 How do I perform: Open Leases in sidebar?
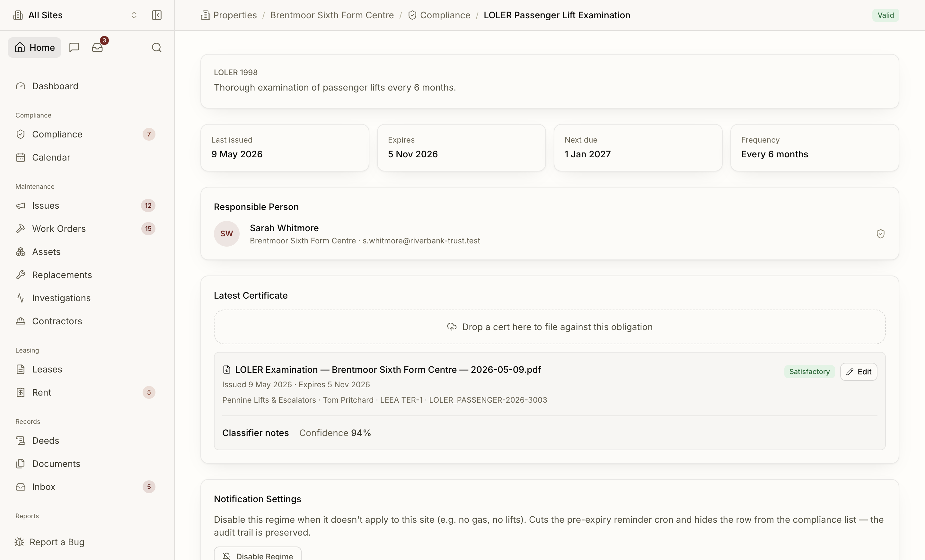tap(85, 369)
